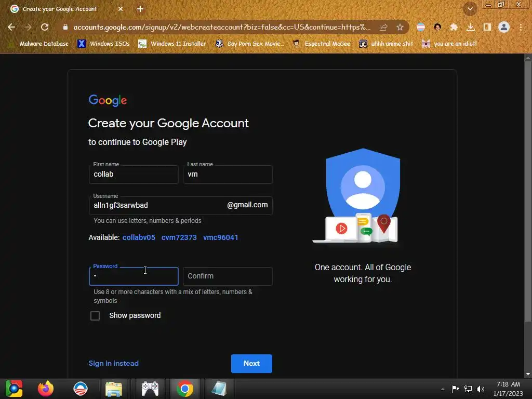The height and width of the screenshot is (399, 532).
Task: Click the Last name field
Action: coord(228,175)
